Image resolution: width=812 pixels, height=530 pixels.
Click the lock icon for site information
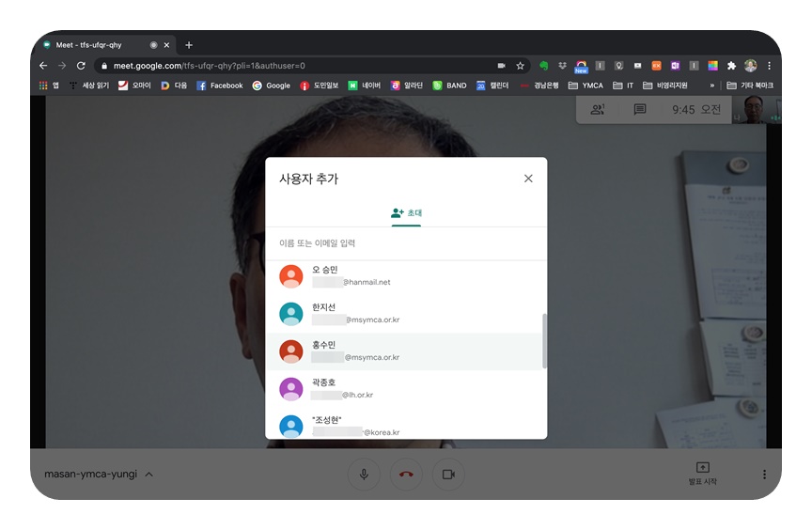tap(104, 66)
